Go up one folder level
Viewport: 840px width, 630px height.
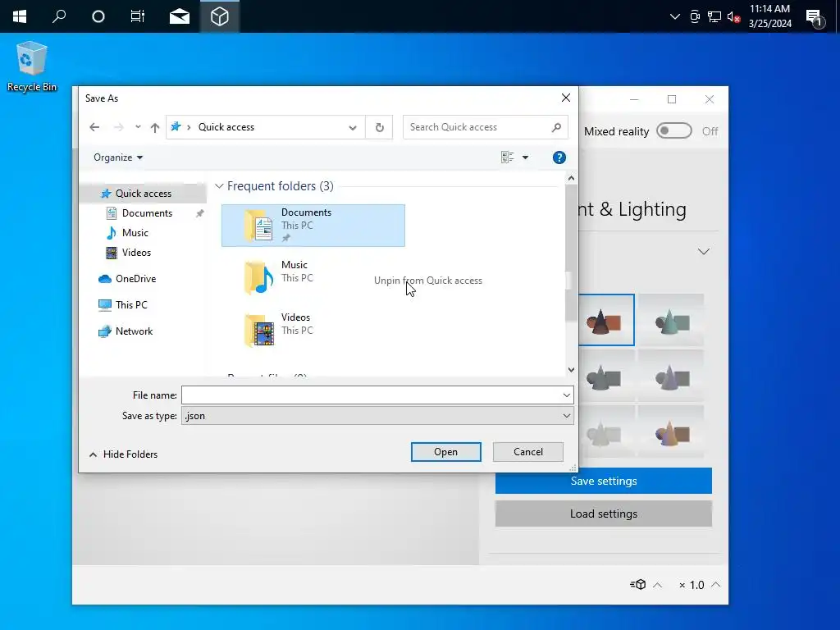pos(155,127)
